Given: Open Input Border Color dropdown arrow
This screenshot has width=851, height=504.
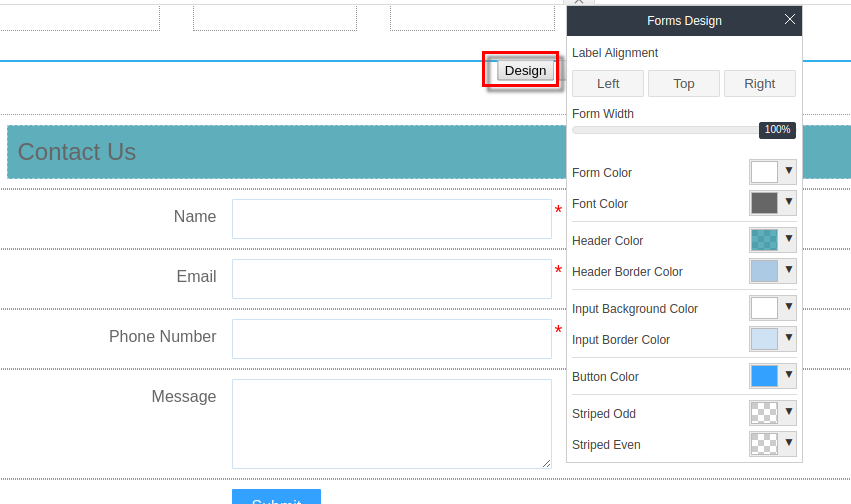Looking at the screenshot, I should coord(789,338).
